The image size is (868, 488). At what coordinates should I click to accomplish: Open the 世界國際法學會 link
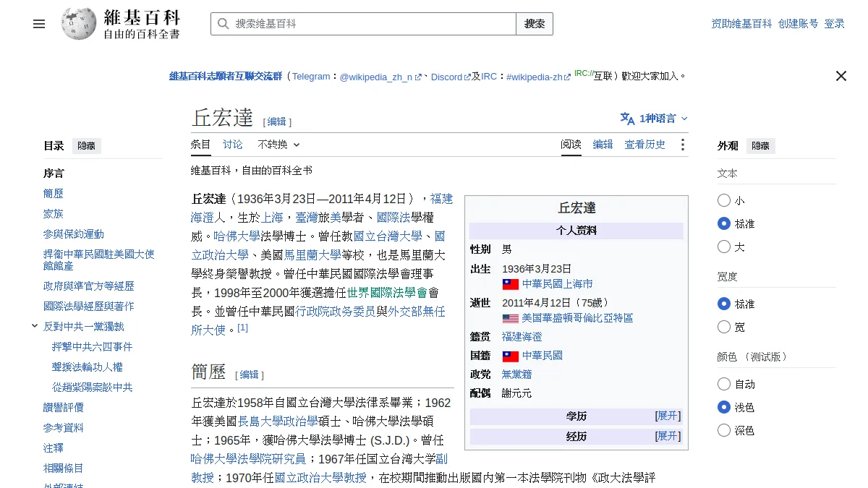(387, 292)
